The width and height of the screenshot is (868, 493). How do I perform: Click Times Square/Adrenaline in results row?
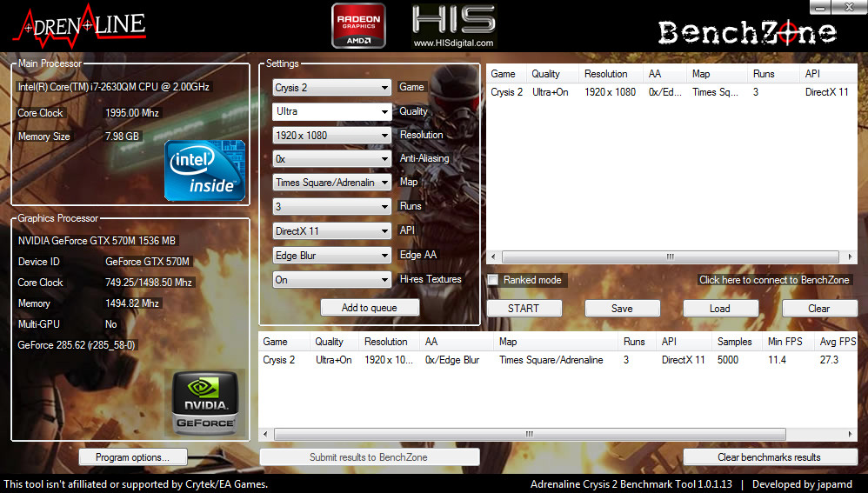click(551, 360)
